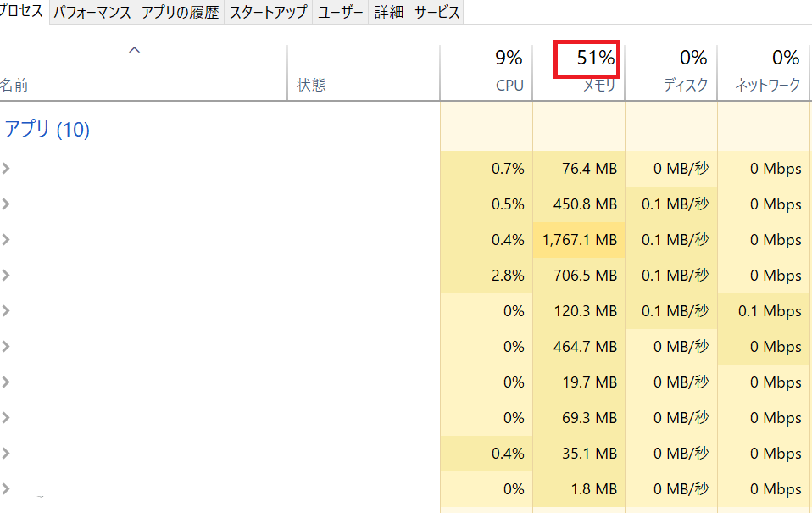Expand the app row using 464.7 MB
Image resolution: width=812 pixels, height=513 pixels.
[x=6, y=347]
